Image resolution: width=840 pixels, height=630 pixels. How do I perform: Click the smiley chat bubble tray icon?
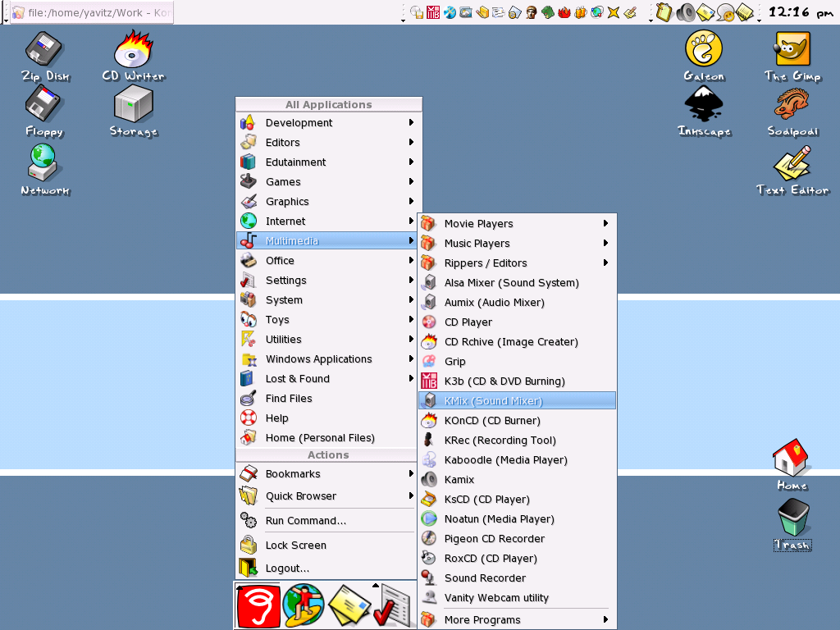725,12
